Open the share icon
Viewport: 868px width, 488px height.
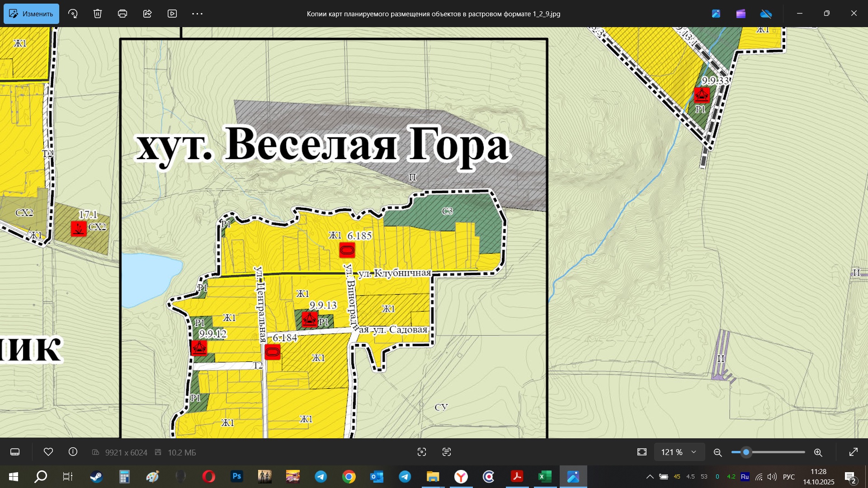tap(147, 14)
